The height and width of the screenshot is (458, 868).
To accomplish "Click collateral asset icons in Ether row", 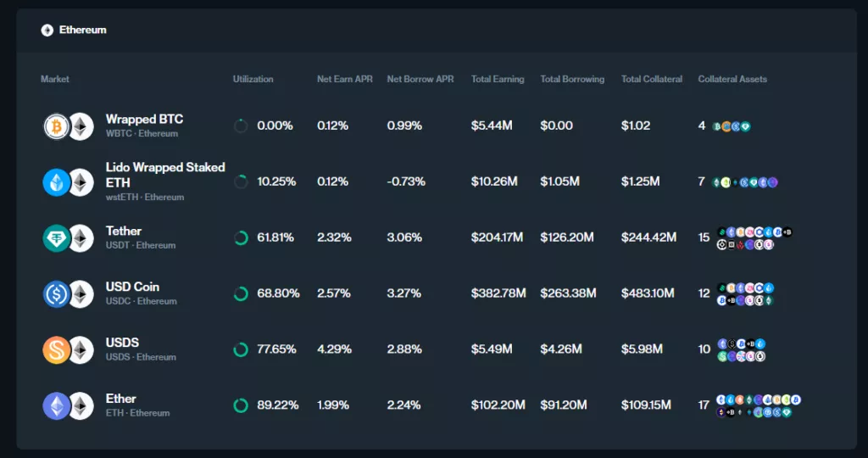I will [759, 406].
